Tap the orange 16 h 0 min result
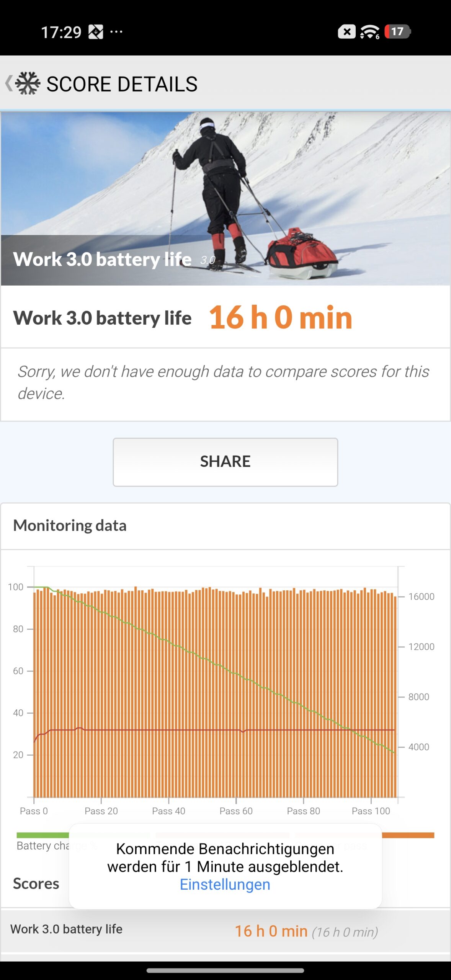 click(x=280, y=317)
